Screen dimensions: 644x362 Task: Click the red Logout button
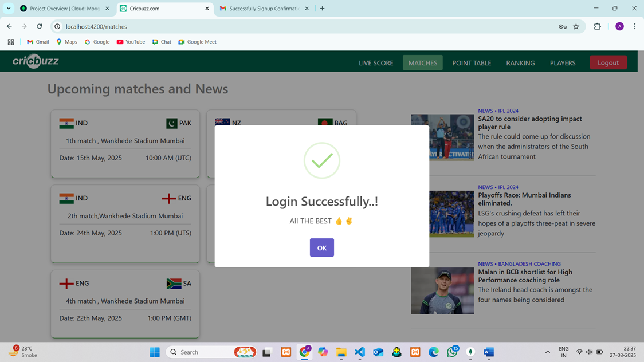tap(608, 62)
